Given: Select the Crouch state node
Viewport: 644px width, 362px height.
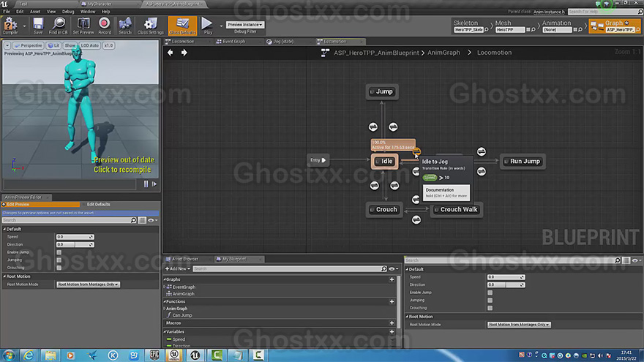Looking at the screenshot, I should [383, 209].
